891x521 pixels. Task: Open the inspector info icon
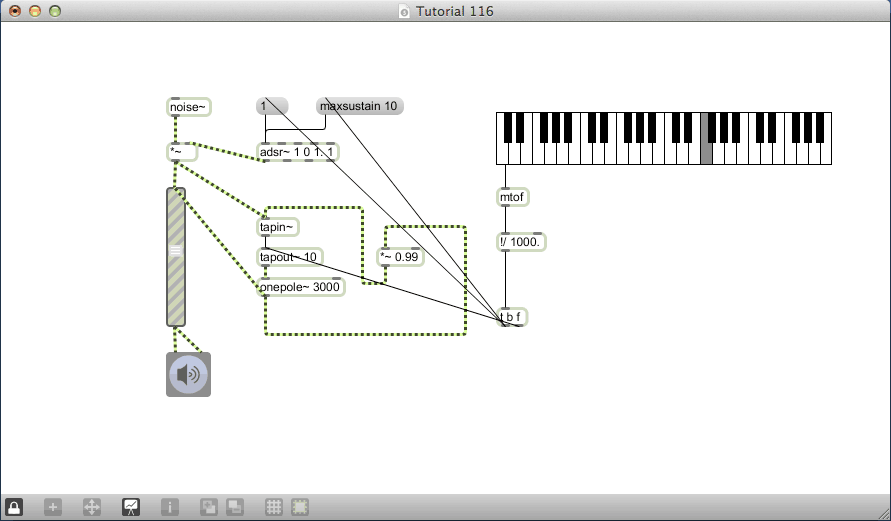170,507
